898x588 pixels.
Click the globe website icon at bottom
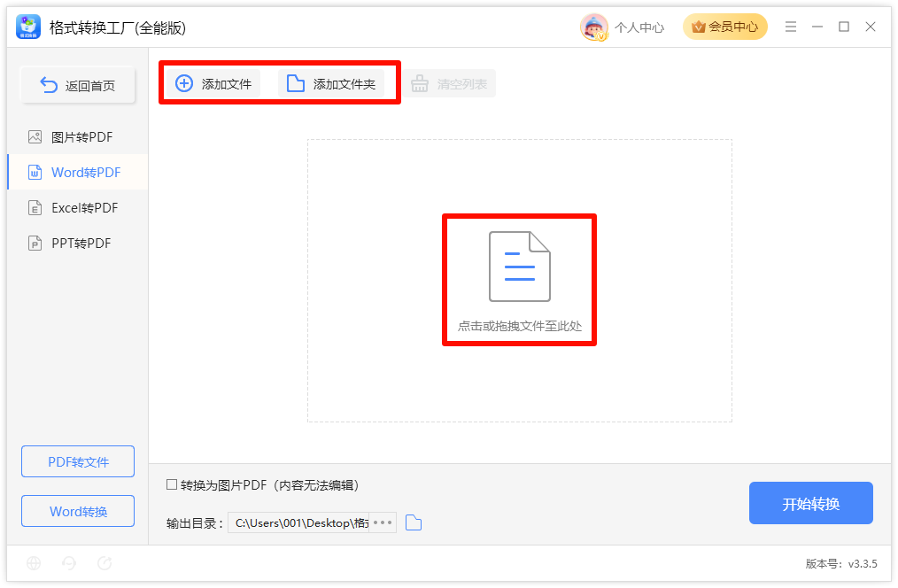34,563
